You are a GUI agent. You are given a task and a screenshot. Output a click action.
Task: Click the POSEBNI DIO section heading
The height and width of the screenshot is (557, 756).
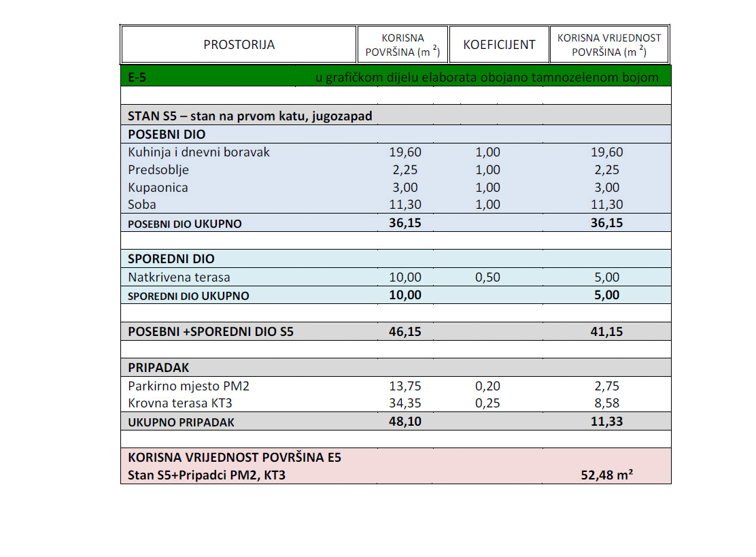point(167,134)
